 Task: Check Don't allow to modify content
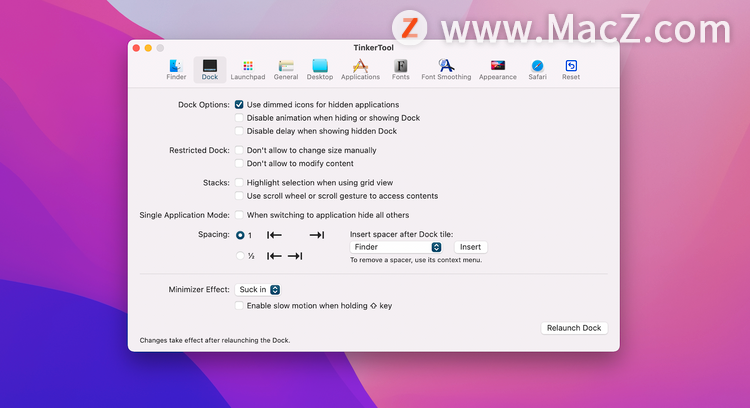click(239, 164)
